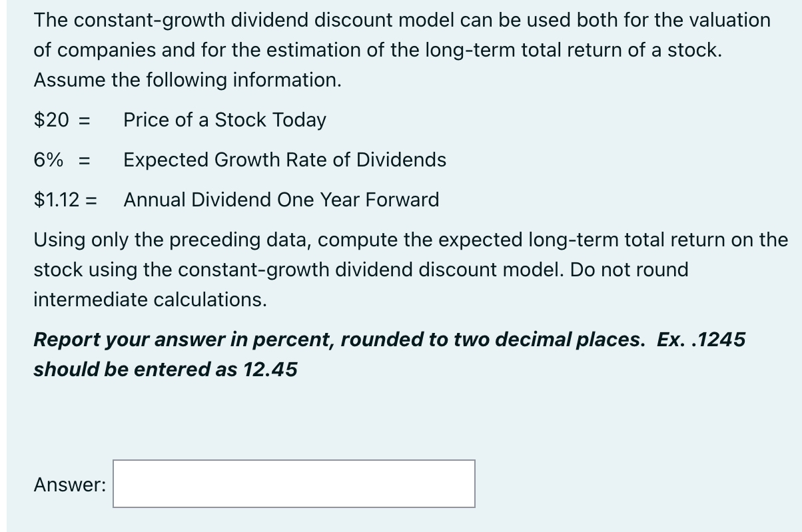Click Expected Growth Rate of Dividends text
Image resolution: width=802 pixels, height=532 pixels.
pos(285,160)
